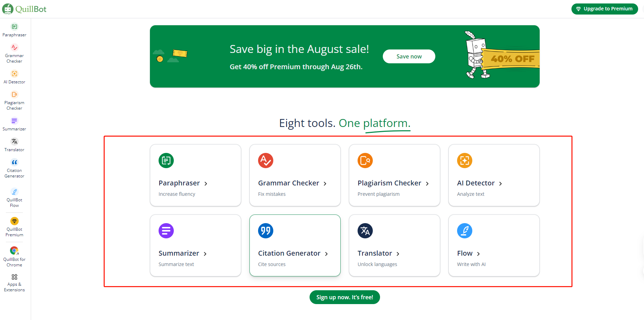Click the 'Unlock languages' subtitle
This screenshot has height=320, width=644.
coord(377,264)
